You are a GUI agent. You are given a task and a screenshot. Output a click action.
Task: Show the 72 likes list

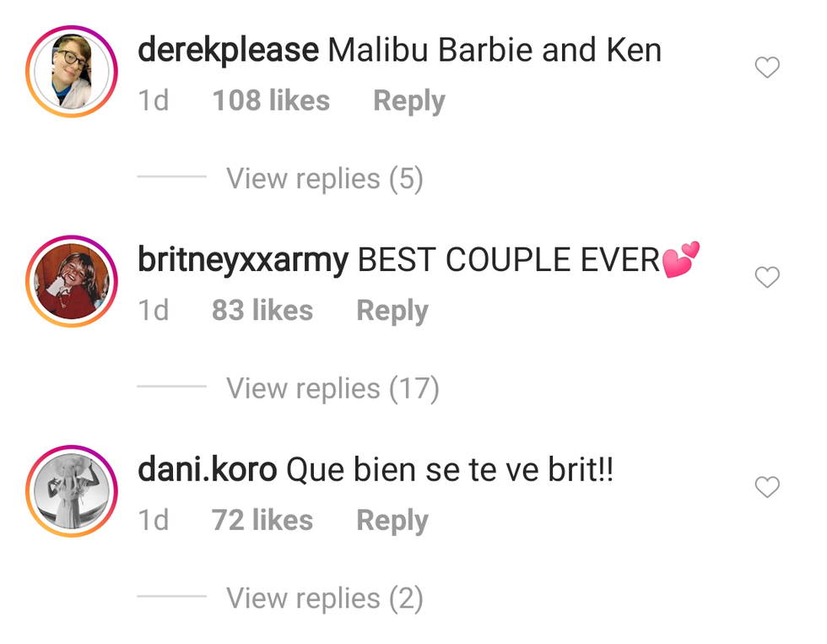point(262,520)
